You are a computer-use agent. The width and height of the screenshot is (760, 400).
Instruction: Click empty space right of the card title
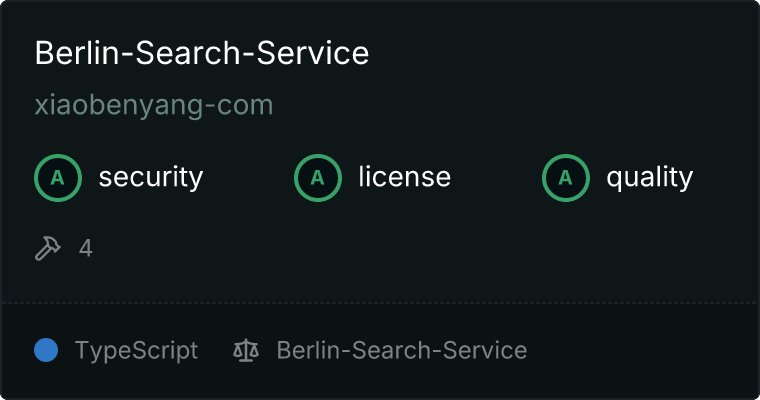click(x=557, y=53)
